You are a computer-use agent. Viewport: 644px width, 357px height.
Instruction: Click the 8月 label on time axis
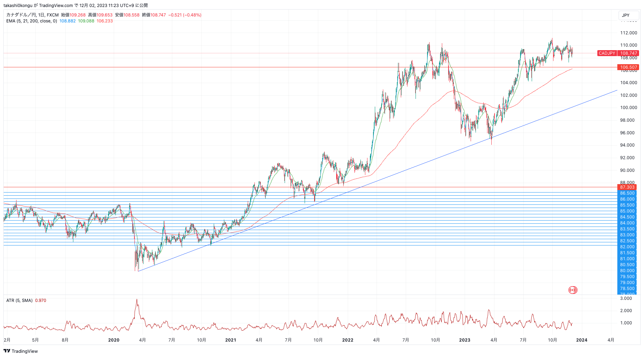(65, 340)
